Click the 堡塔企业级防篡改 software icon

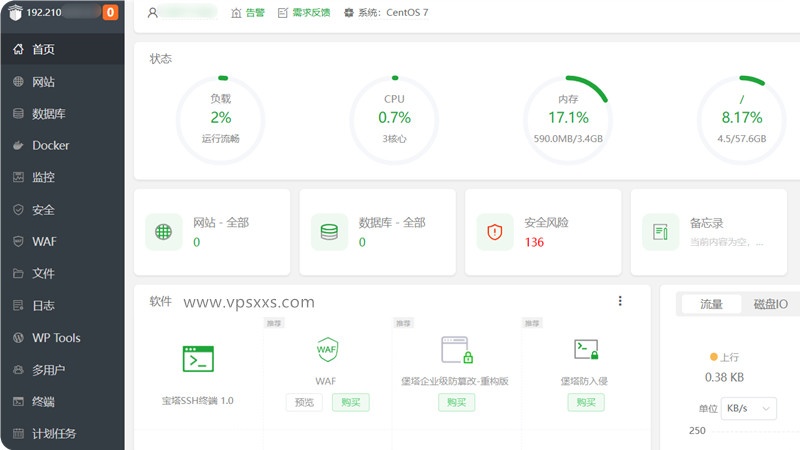point(457,349)
